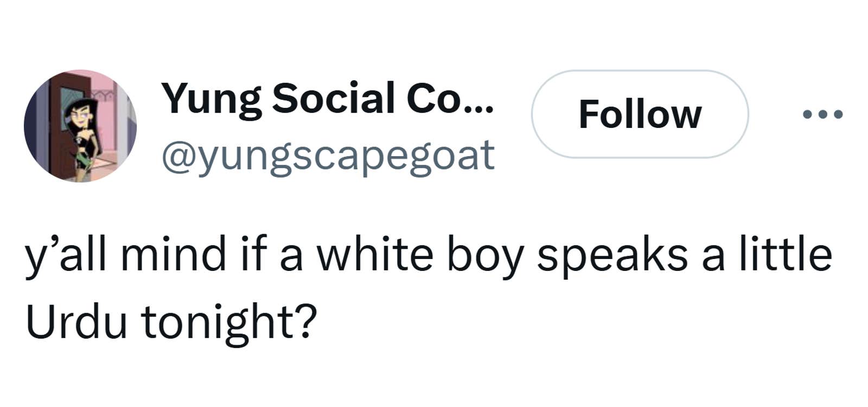Click the @yungscapegoat handle
Screen dimensions: 868x407
pos(328,156)
